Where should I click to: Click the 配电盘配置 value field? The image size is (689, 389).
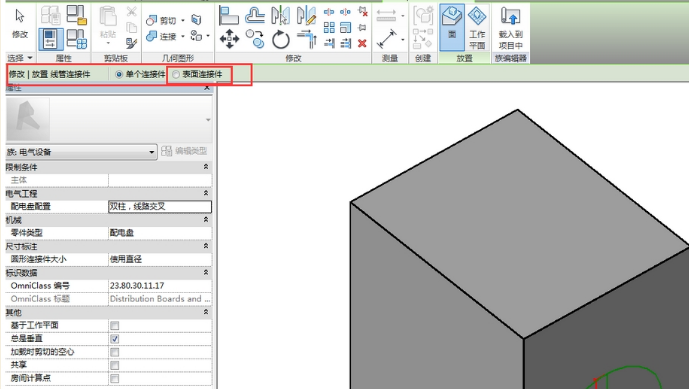[x=160, y=207]
